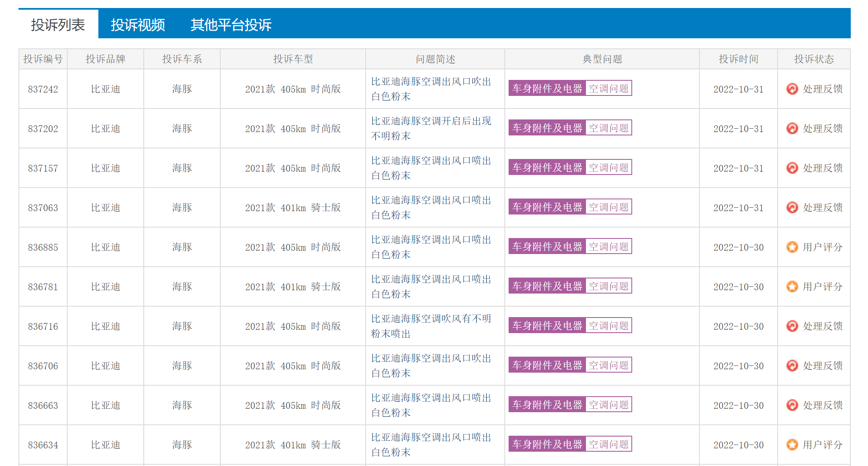
Task: Select complaint number 837242
Action: [x=43, y=89]
